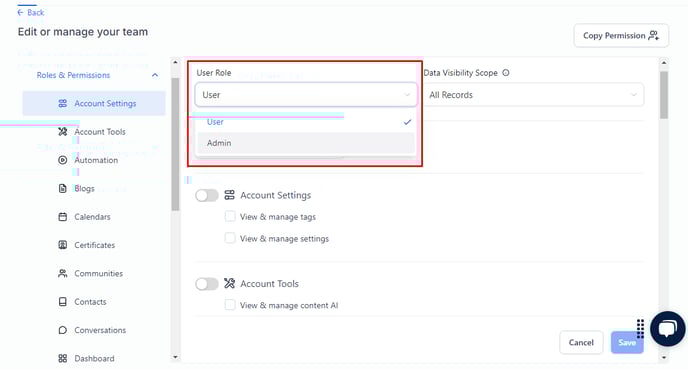Select the Automation icon in sidebar
688x369 pixels.
tap(63, 160)
